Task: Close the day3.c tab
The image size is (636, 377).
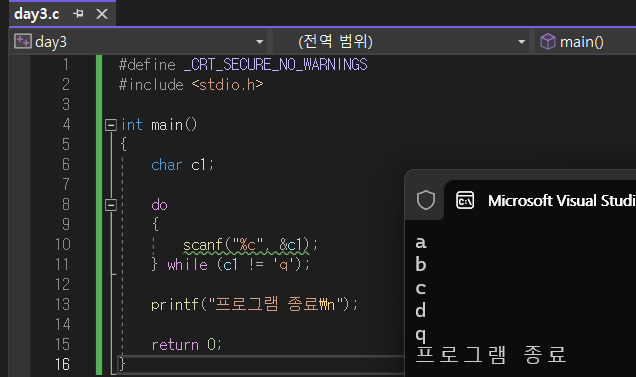Action: (102, 14)
